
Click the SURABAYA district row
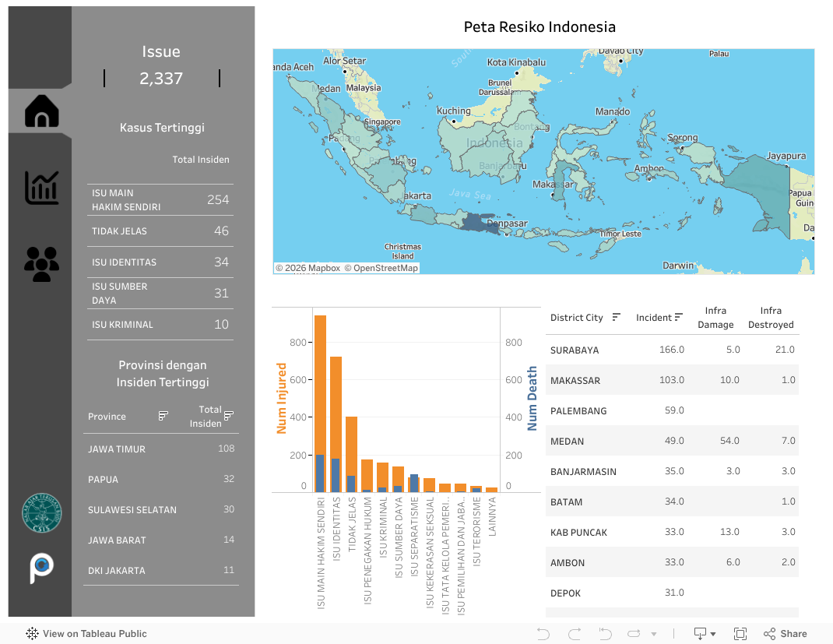672,350
